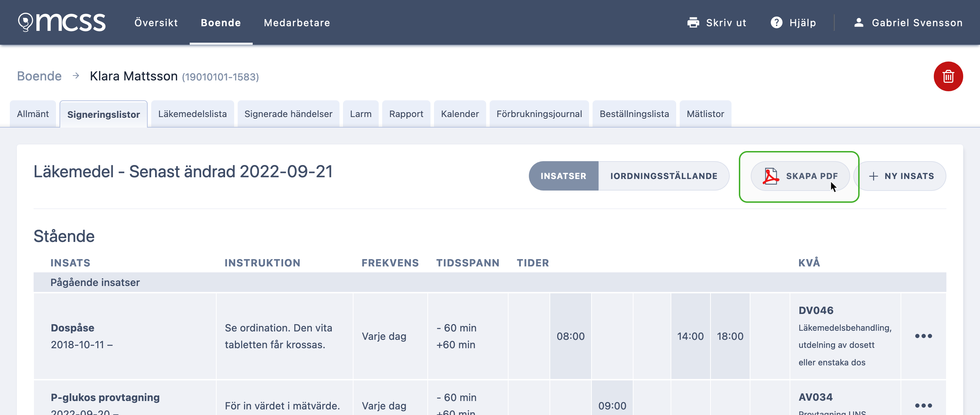Switch to the Allmänt tab

pyautogui.click(x=33, y=114)
